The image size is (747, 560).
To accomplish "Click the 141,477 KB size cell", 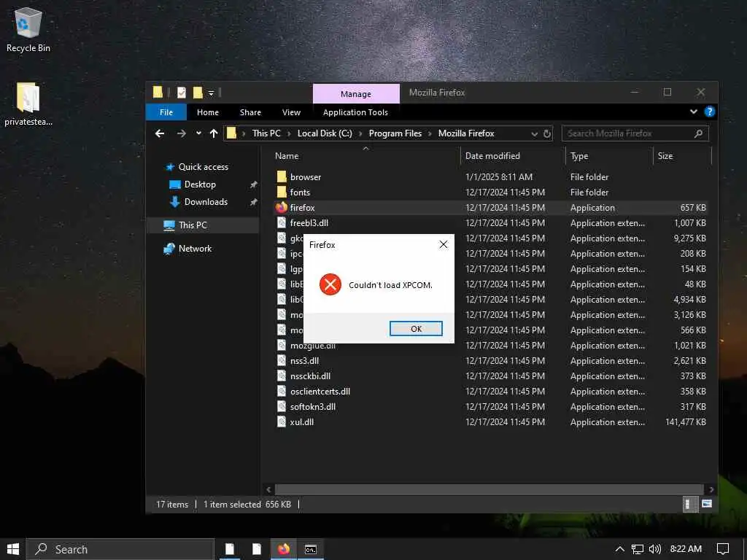I will [686, 422].
